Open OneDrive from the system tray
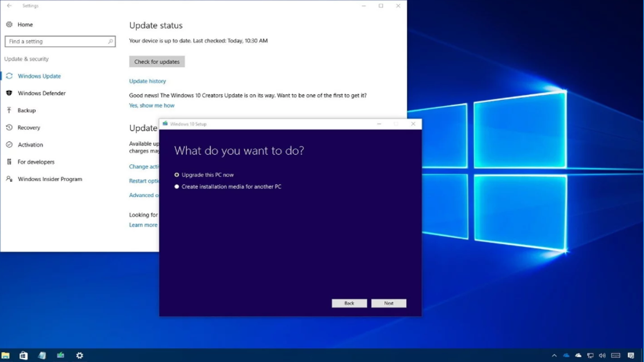Screen dimensions: 644x362 [x=567, y=355]
